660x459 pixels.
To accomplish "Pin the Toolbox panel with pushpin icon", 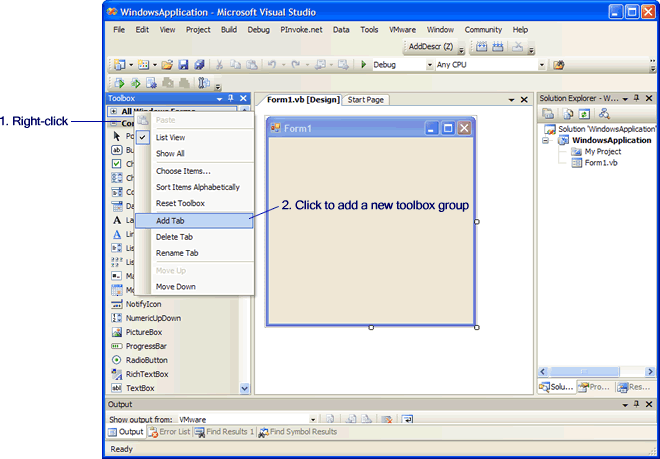I will coord(231,99).
